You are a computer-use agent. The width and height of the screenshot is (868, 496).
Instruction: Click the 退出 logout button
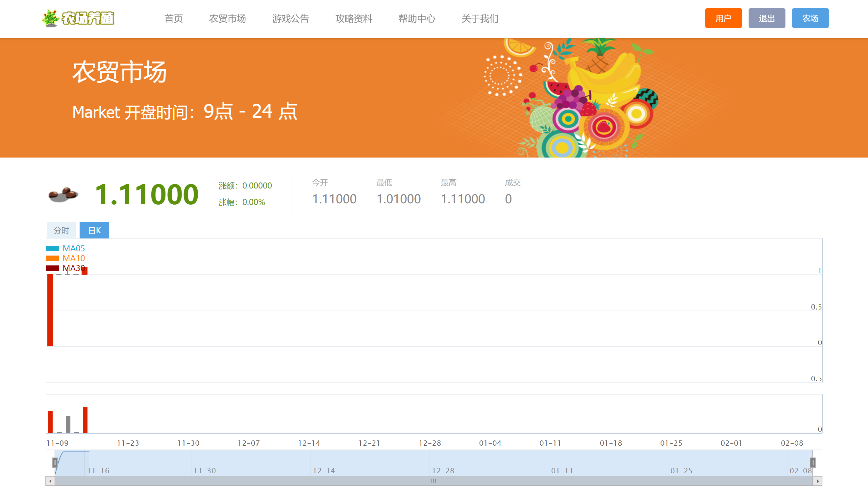click(766, 17)
